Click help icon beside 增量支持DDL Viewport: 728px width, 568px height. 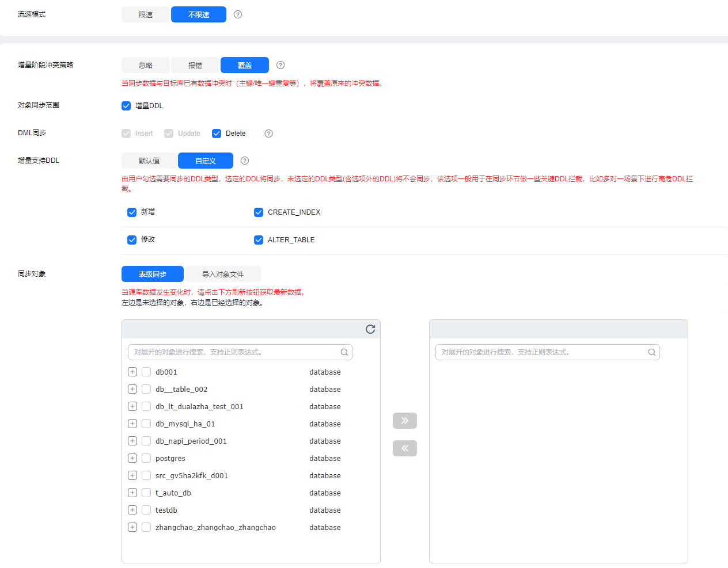pyautogui.click(x=244, y=161)
